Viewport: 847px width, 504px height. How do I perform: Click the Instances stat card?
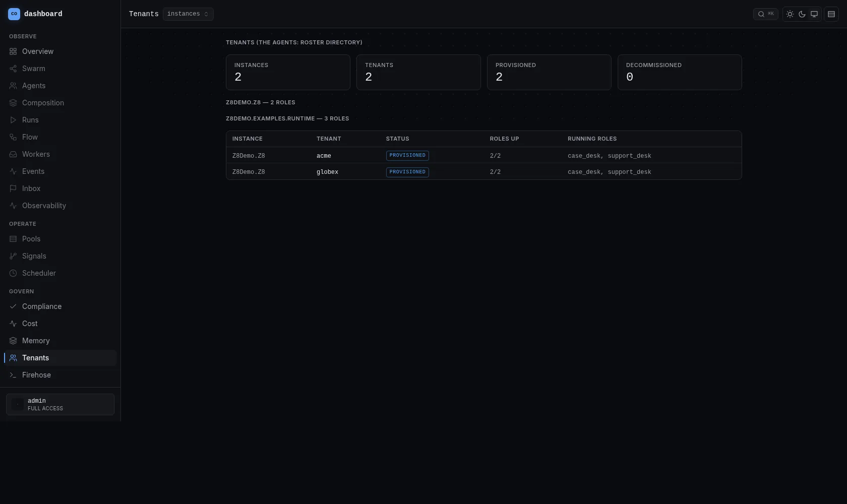[x=288, y=73]
